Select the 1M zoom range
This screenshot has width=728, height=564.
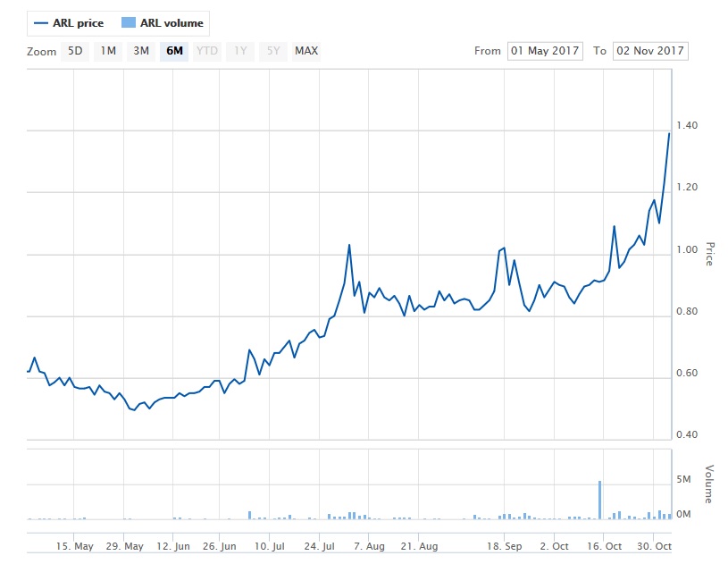tap(108, 51)
